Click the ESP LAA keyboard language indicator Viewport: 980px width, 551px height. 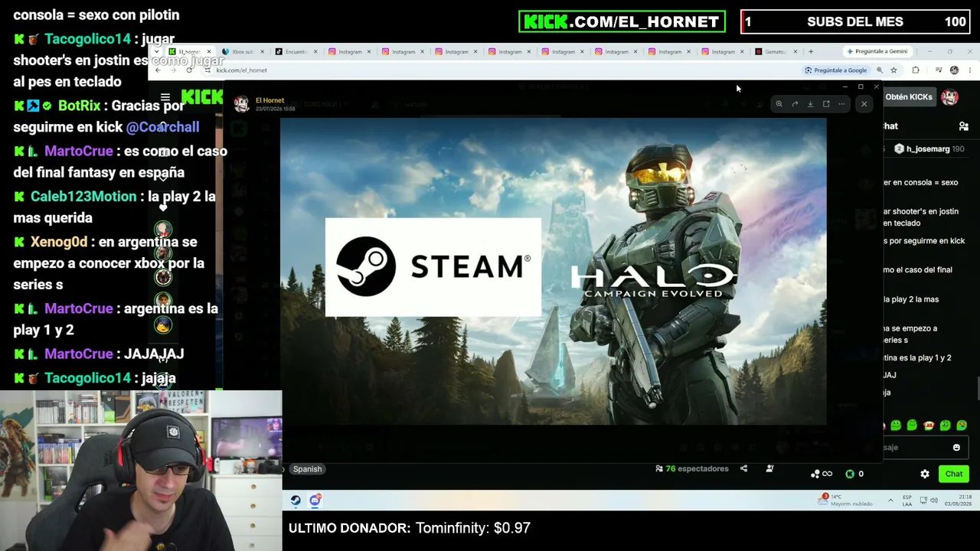tap(907, 500)
